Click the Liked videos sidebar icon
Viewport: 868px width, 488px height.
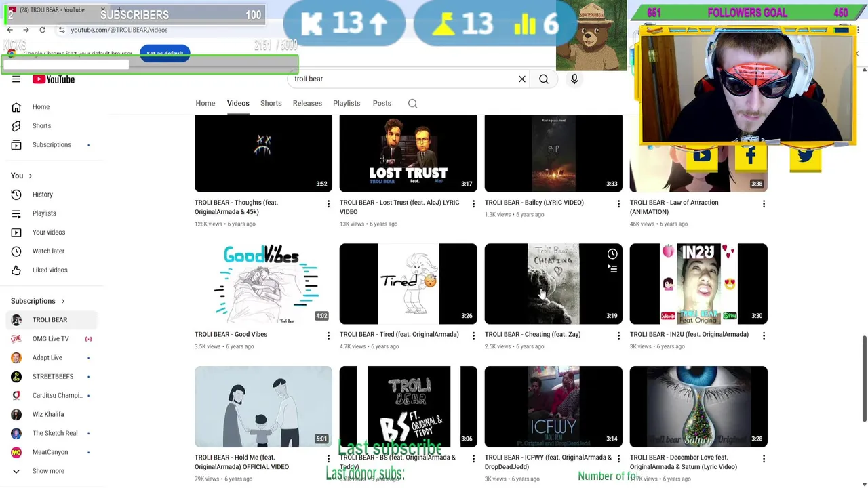(16, 270)
